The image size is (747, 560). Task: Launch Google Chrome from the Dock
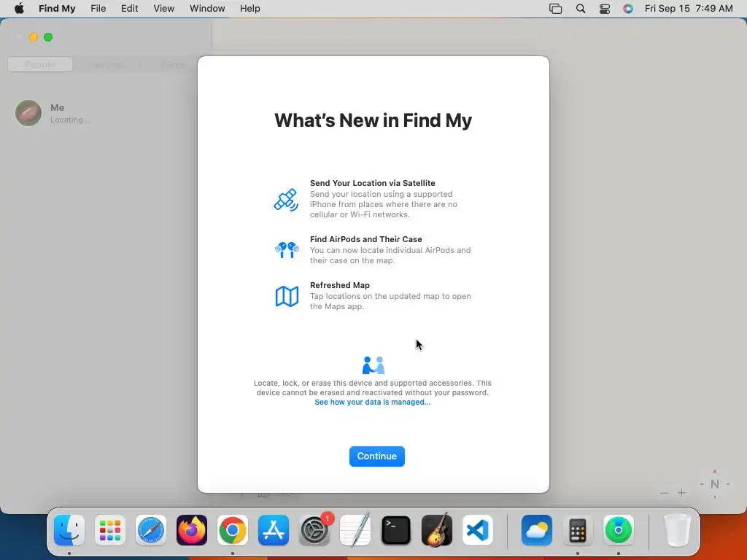[233, 530]
